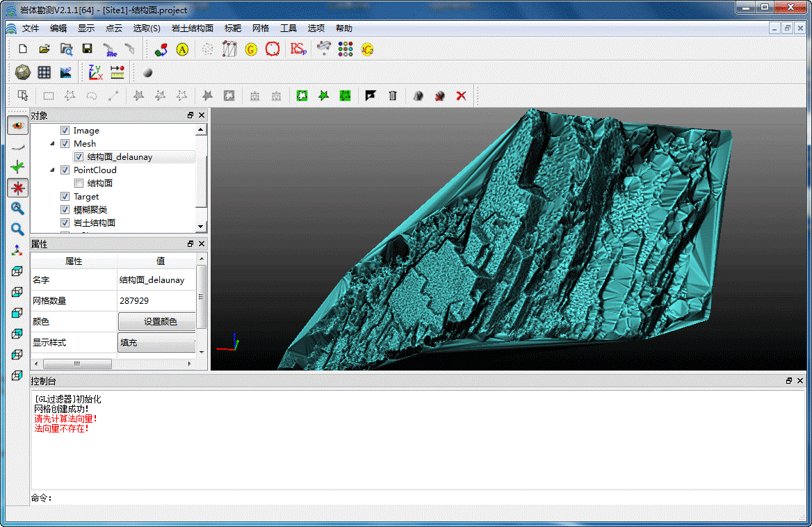Collapse the PointCloud tree node

[x=52, y=170]
